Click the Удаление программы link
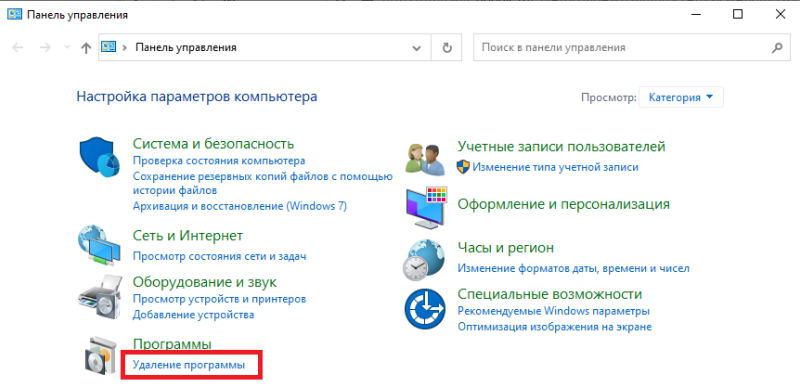 click(189, 365)
